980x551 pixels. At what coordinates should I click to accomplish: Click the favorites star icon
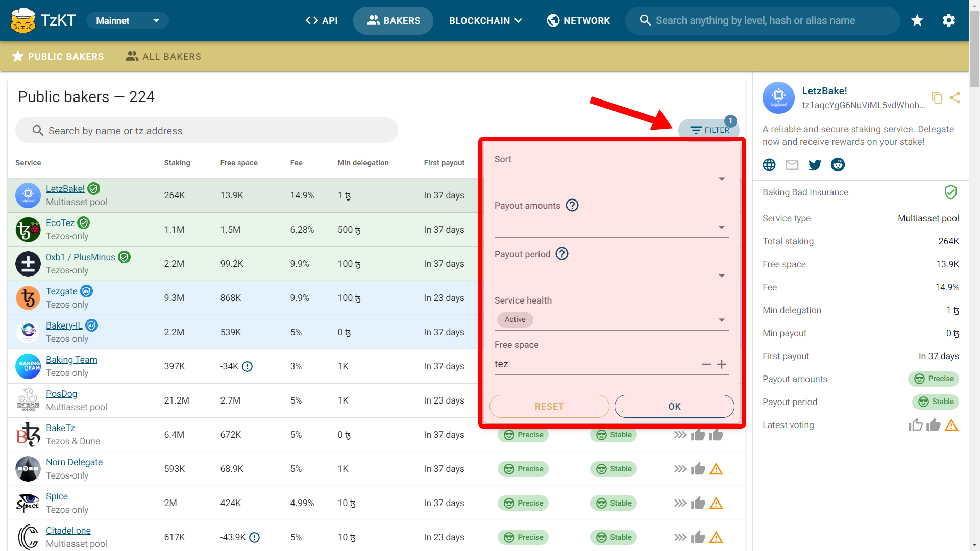[x=917, y=20]
